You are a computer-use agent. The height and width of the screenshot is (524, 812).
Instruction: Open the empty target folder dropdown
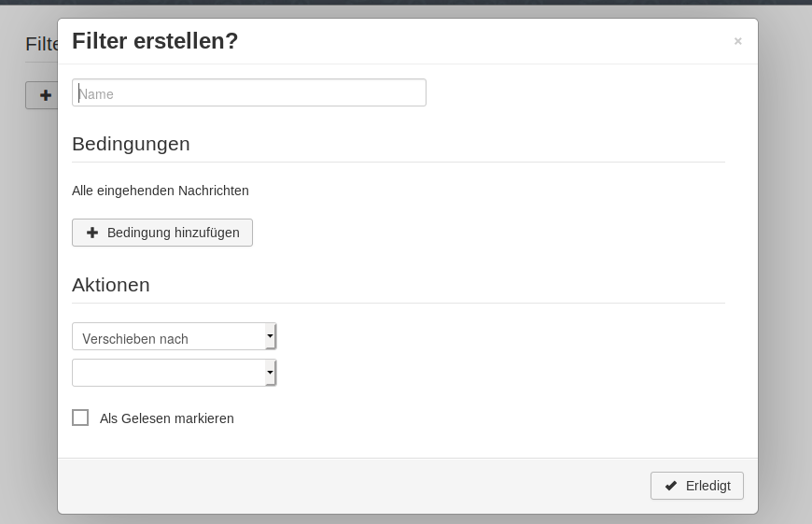tap(174, 373)
